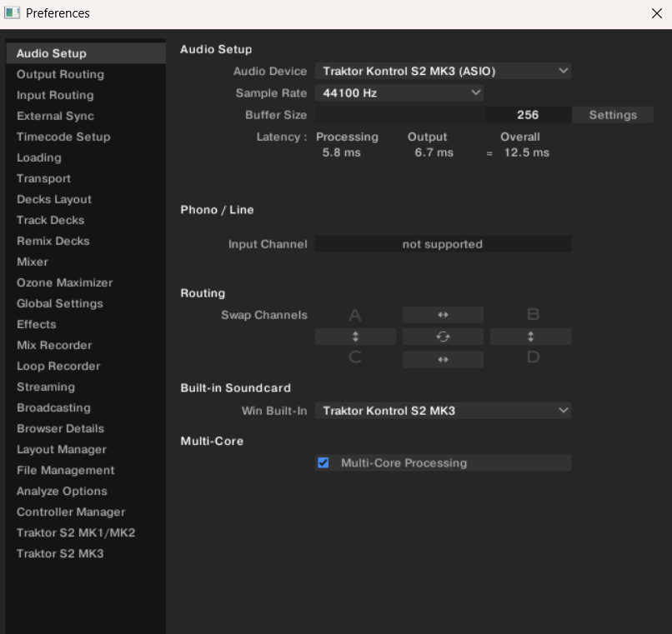
Task: Go to External Sync settings
Action: click(x=86, y=116)
